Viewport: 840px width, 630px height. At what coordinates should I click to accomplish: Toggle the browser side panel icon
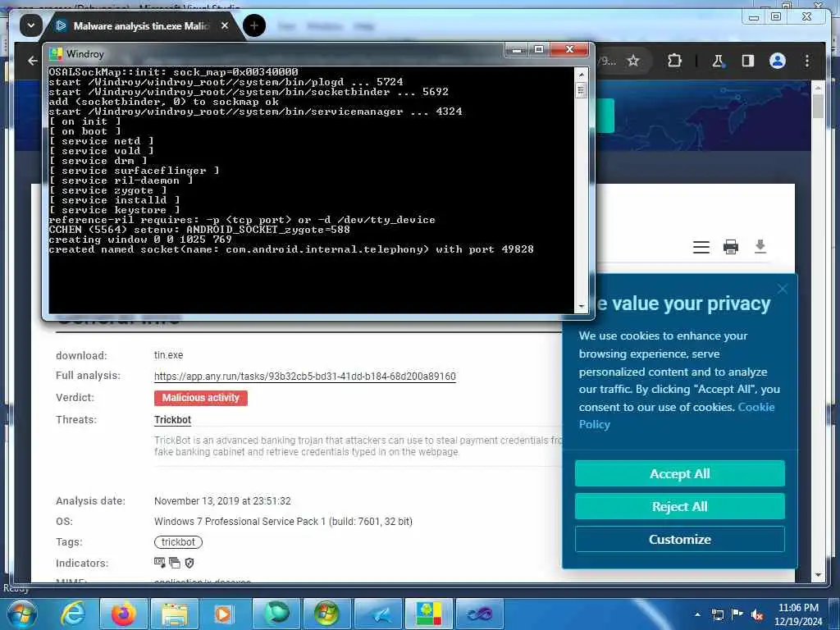(x=748, y=61)
